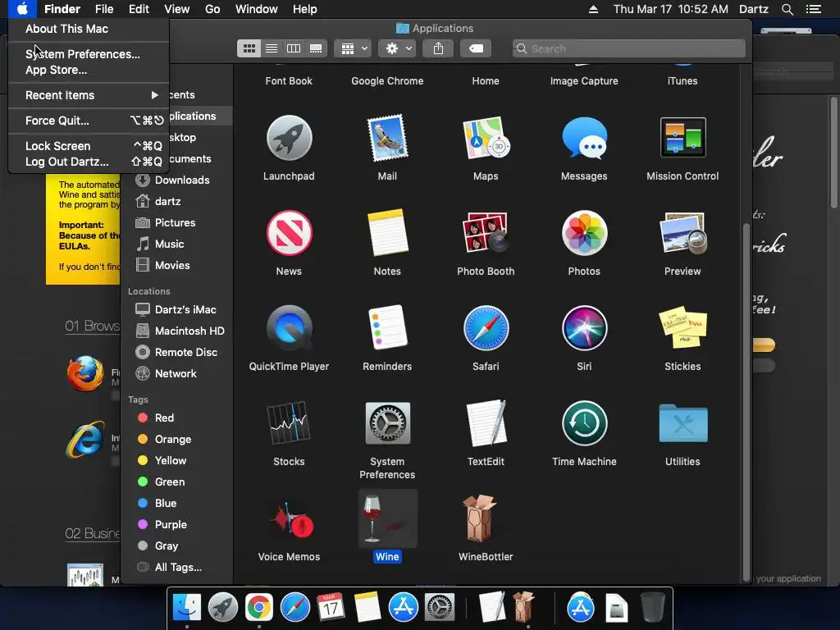Click the Finder icon in the Dock
This screenshot has width=840, height=630.
pyautogui.click(x=186, y=608)
